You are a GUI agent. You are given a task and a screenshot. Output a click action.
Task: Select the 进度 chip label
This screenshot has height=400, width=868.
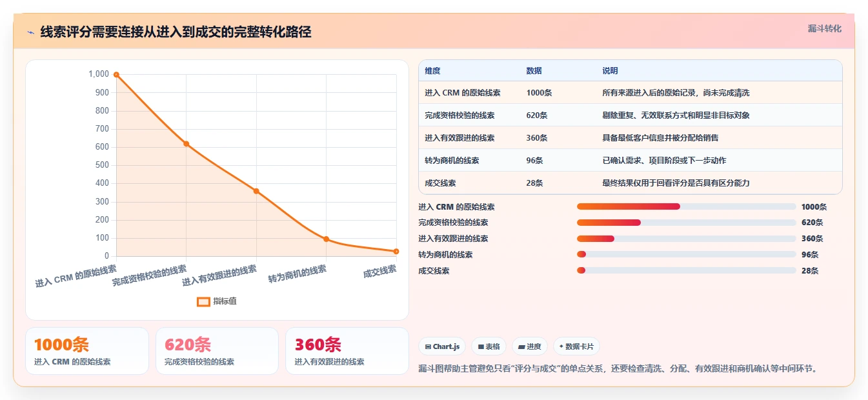click(x=534, y=346)
